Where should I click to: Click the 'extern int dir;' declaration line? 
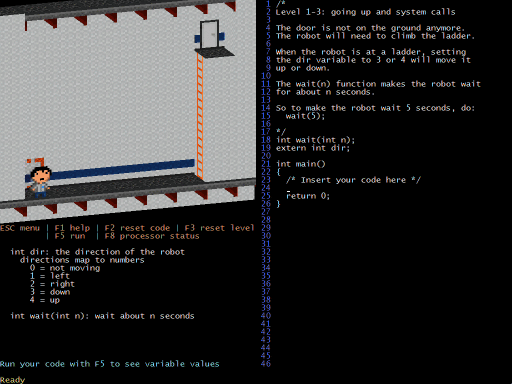click(x=313, y=148)
